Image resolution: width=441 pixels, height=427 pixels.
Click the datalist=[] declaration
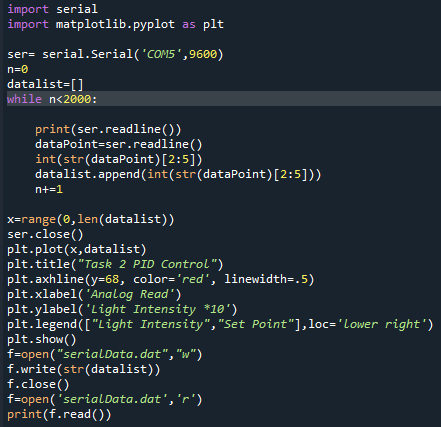point(45,84)
